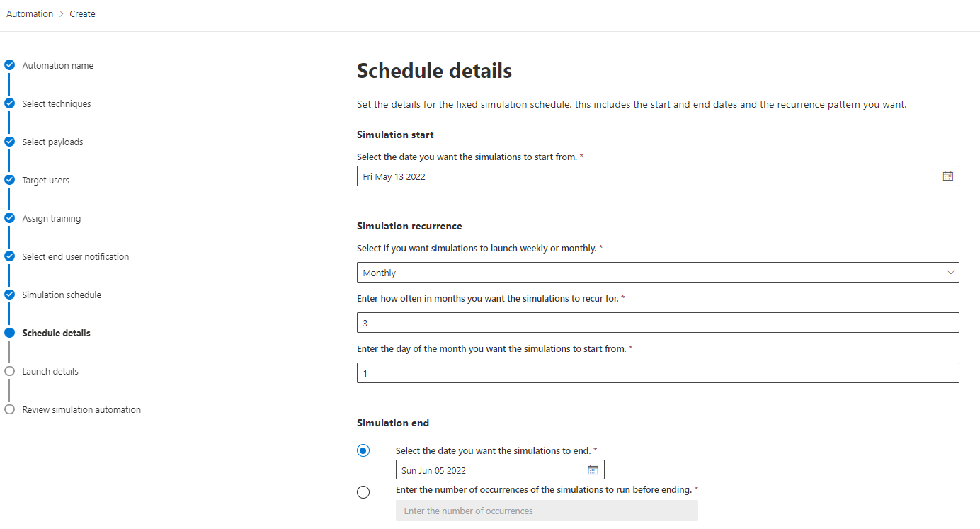The height and width of the screenshot is (529, 980).
Task: Click the checkmark icon beside Select payloads
Action: pos(9,141)
